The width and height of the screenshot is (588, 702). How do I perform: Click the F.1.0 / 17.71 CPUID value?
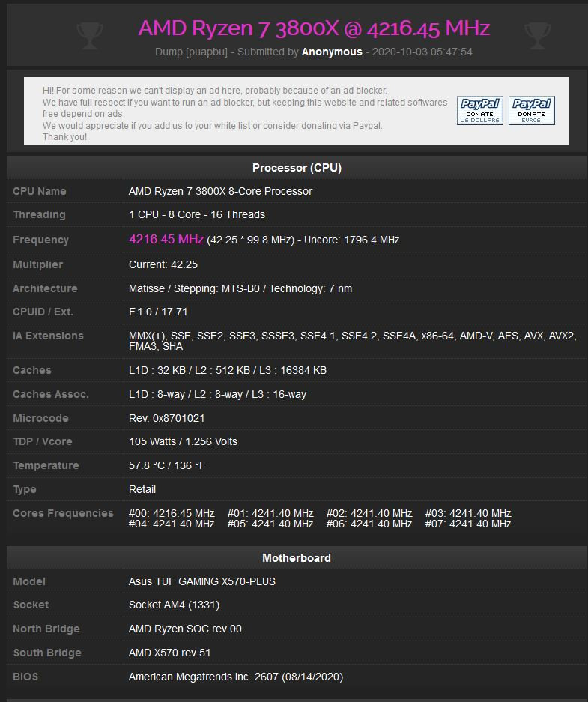[x=158, y=312]
